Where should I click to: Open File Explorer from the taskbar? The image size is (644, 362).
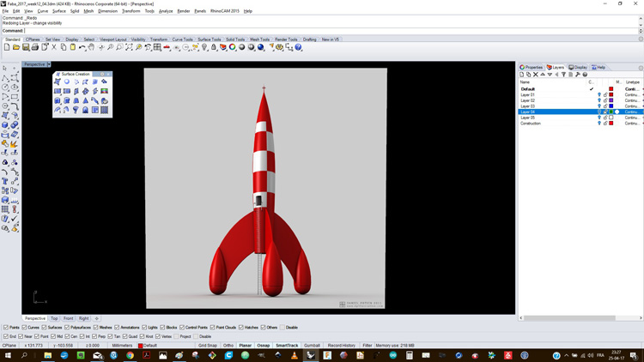point(47,355)
